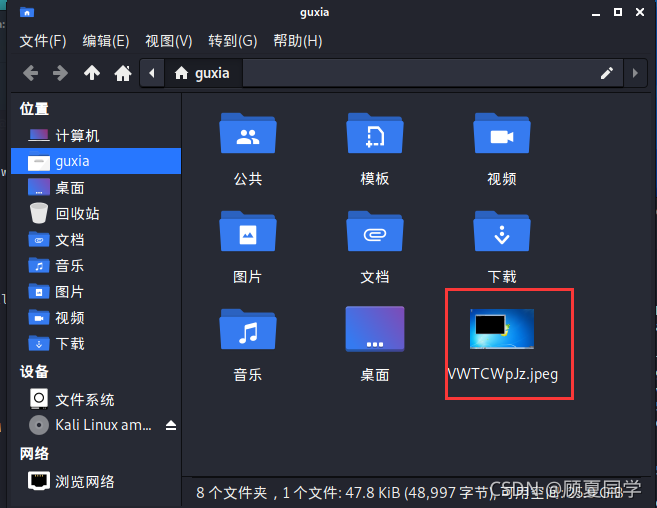This screenshot has height=508, width=657.
Task: Open the 帮助(H) menu
Action: coord(297,41)
